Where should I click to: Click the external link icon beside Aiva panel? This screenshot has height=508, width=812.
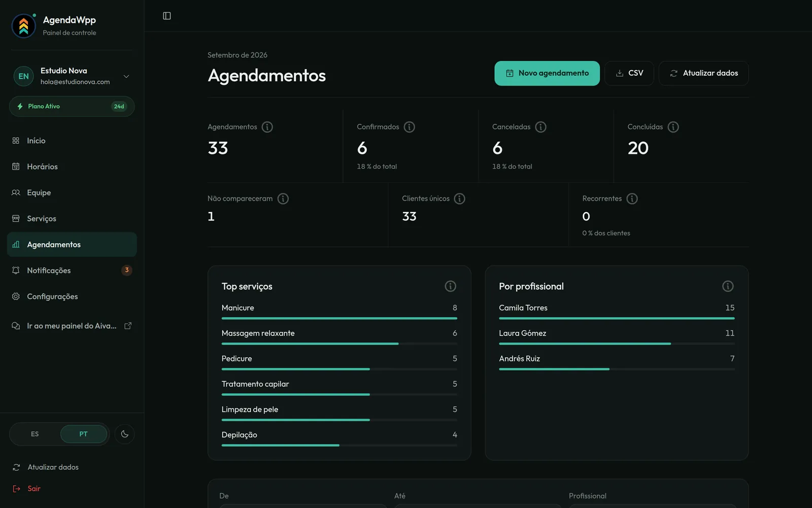128,326
